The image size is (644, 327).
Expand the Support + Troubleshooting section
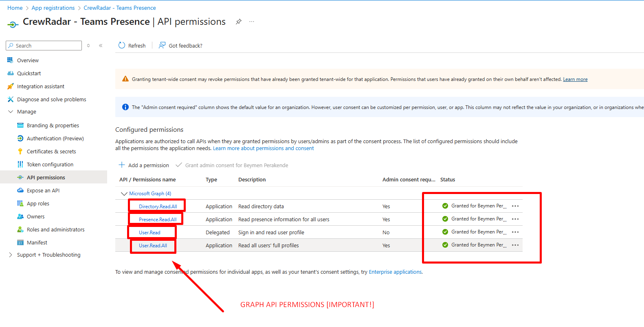pos(11,255)
